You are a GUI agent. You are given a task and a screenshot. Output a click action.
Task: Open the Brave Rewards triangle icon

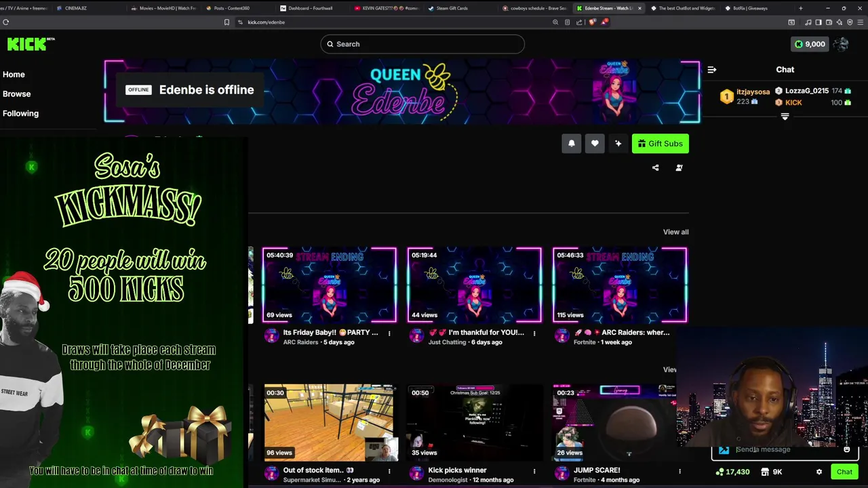(x=604, y=22)
